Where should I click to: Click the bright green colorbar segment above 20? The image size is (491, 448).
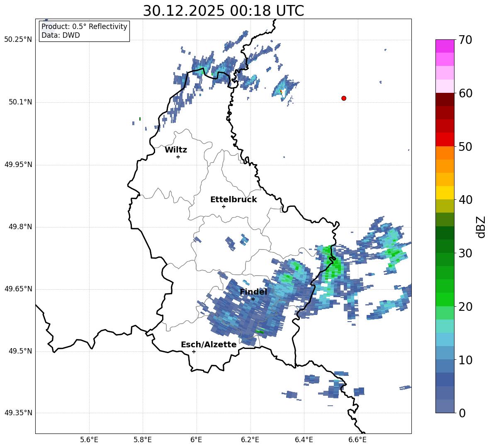[x=445, y=299]
